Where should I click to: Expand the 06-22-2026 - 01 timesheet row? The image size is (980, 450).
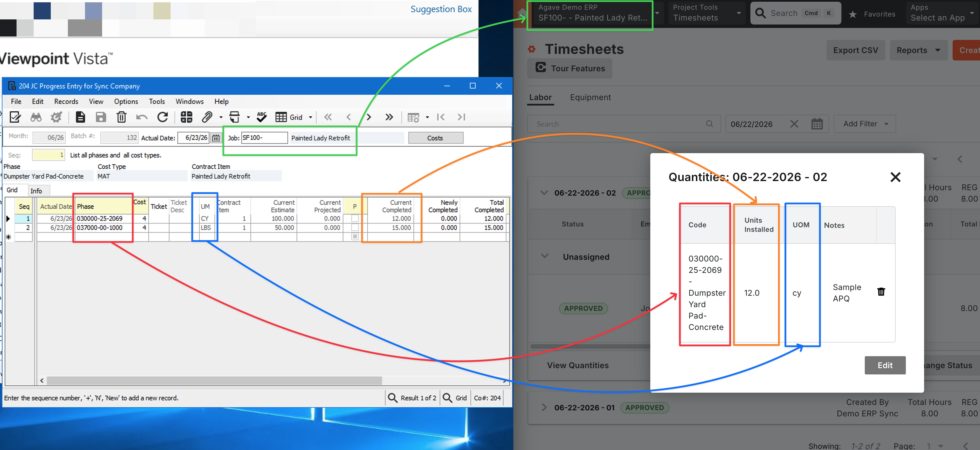544,408
